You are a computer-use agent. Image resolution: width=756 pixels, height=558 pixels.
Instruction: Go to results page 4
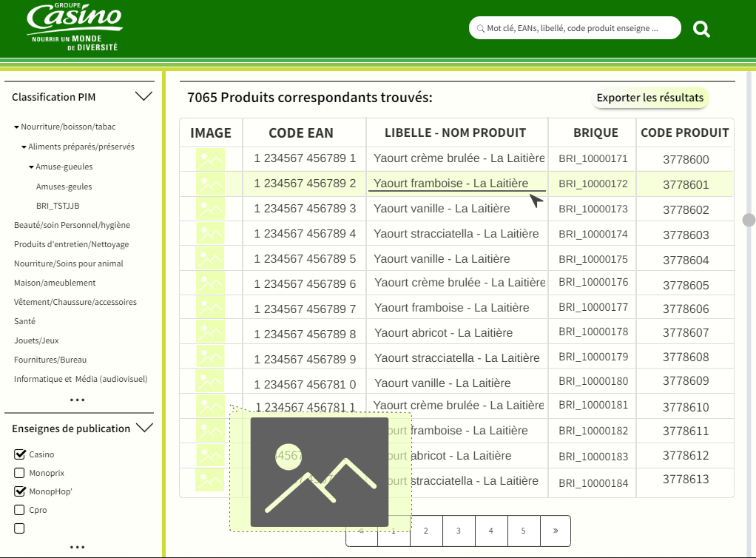pos(491,531)
